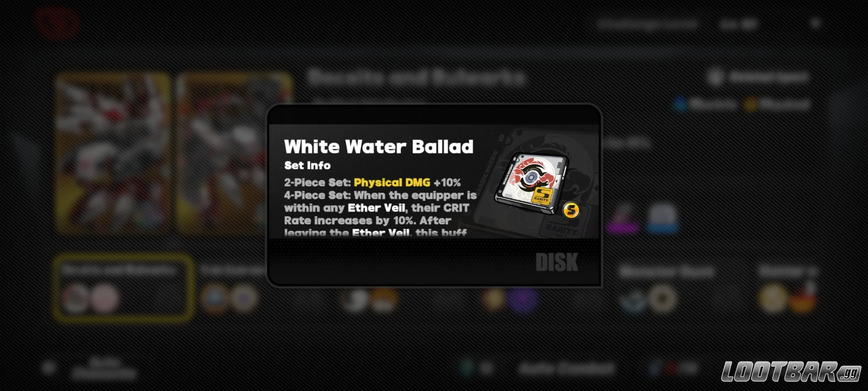This screenshot has width=868, height=391.
Task: Click the White Water Ballad title text
Action: click(x=379, y=146)
